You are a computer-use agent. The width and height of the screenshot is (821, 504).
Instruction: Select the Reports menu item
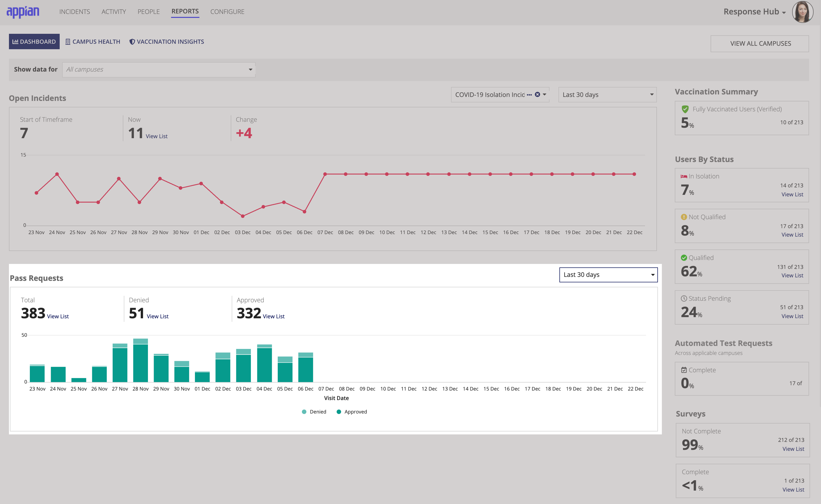click(185, 11)
